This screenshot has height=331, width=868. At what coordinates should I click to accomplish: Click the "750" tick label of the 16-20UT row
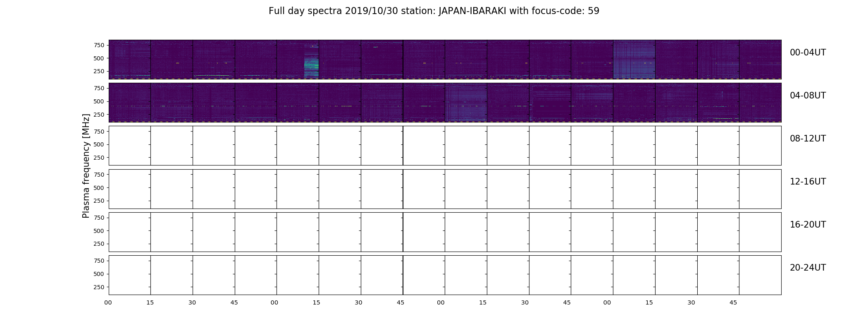click(99, 218)
